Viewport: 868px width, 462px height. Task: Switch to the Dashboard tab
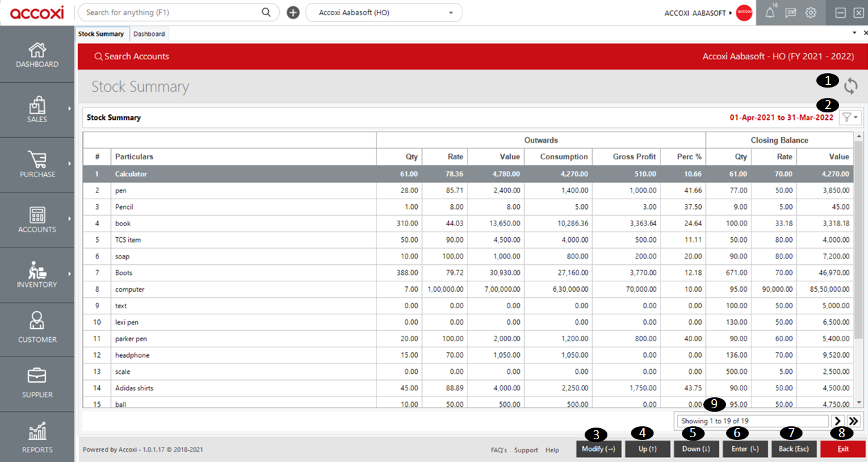(149, 34)
